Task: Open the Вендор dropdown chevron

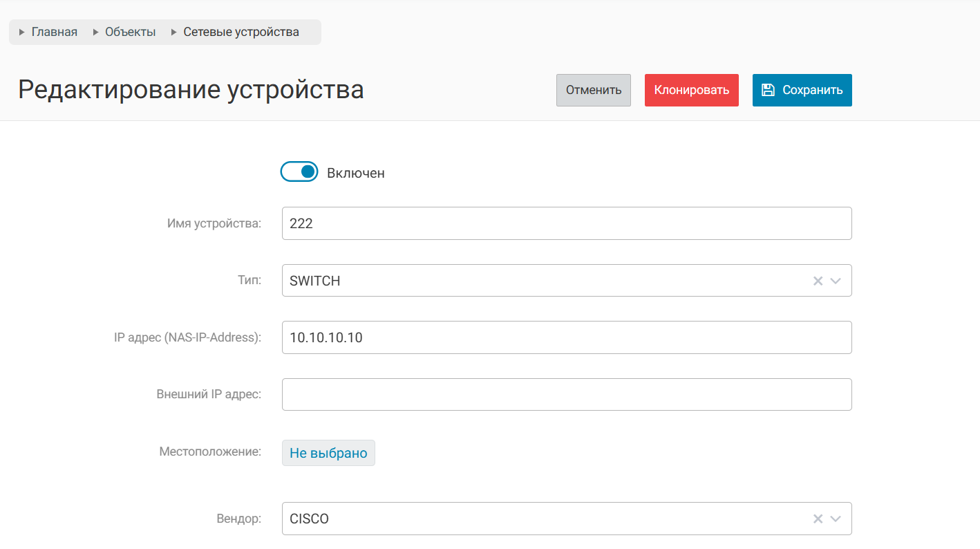Action: click(836, 519)
